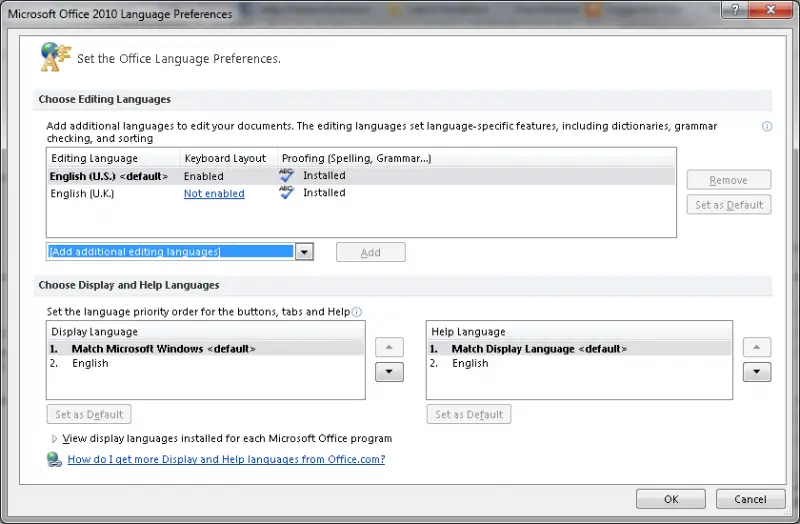The height and width of the screenshot is (524, 800).
Task: Click the Proofing (Spelling, Grammar...) column header
Action: pos(477,158)
